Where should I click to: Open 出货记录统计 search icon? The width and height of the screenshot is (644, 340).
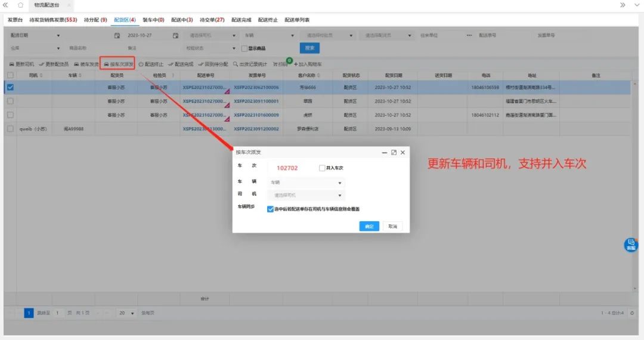[x=236, y=64]
